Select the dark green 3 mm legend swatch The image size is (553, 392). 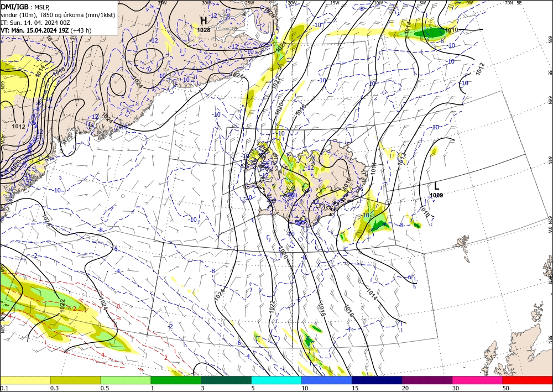pos(226,380)
